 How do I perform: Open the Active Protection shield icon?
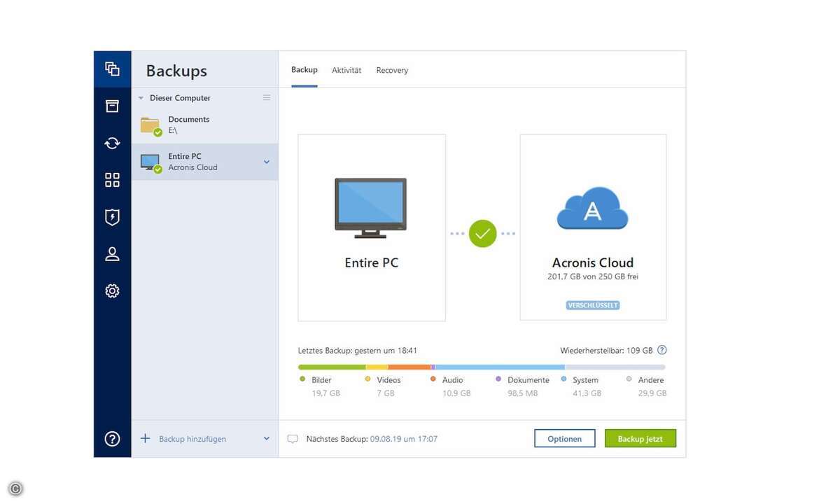tap(112, 217)
